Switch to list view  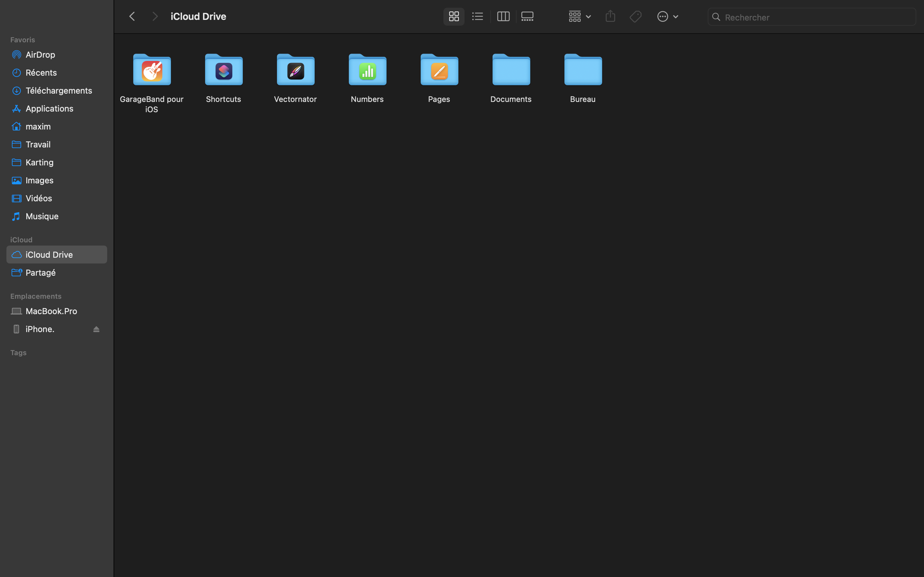coord(477,16)
